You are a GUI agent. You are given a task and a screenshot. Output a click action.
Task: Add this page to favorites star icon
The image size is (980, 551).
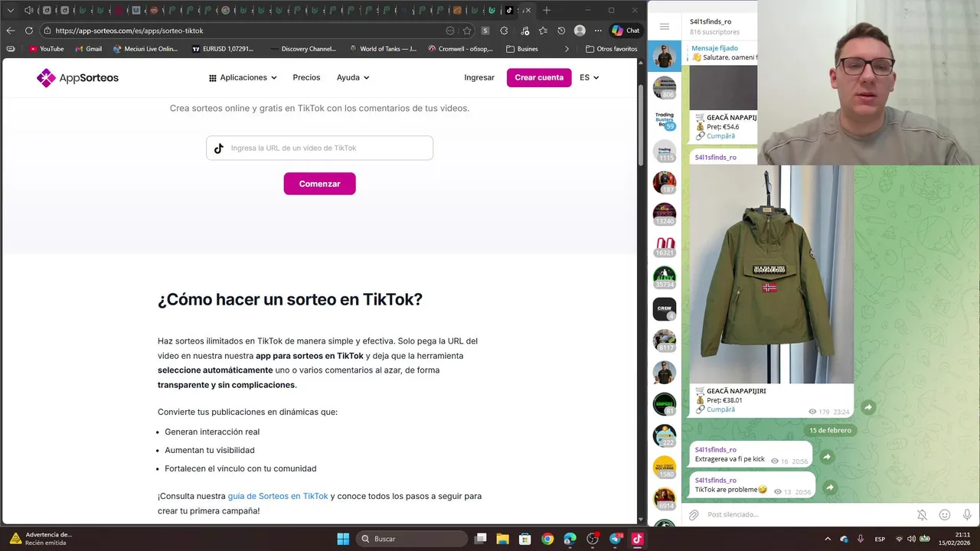coord(467,31)
